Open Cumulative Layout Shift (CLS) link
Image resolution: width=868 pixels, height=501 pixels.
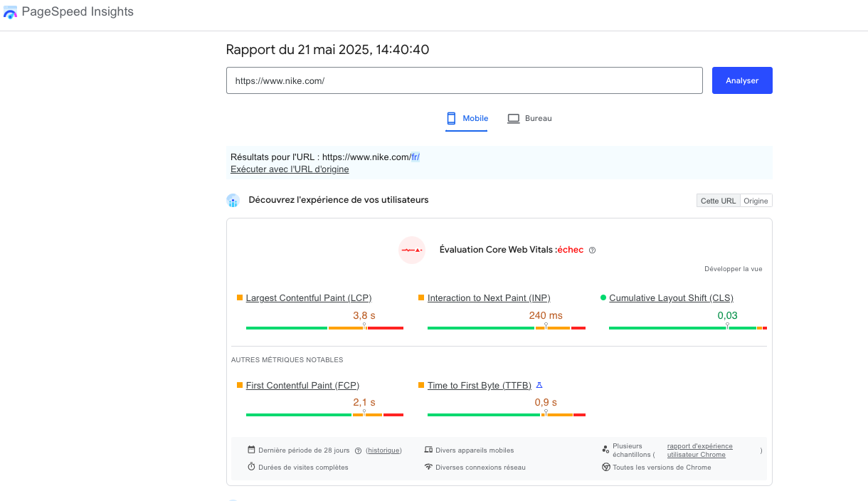pos(671,297)
